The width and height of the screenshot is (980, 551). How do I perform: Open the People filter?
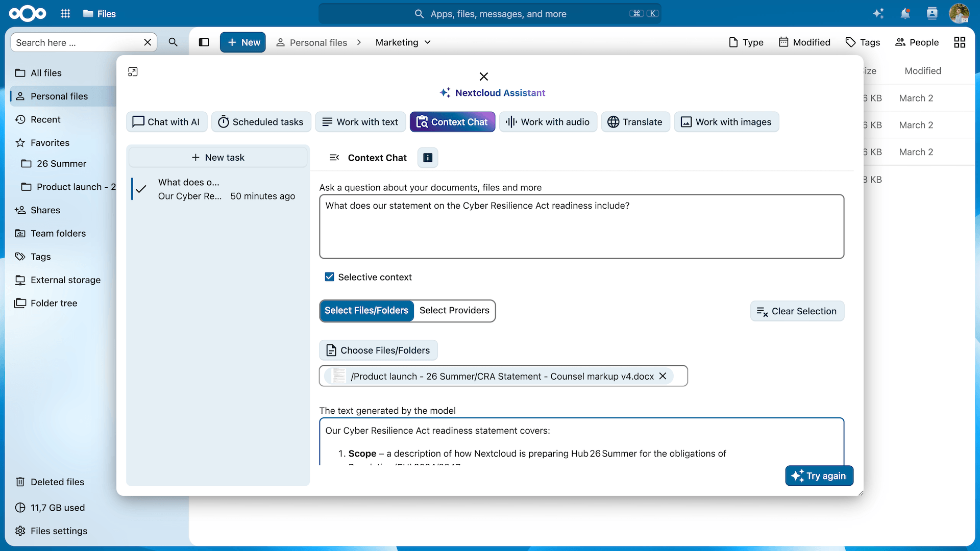tap(917, 42)
